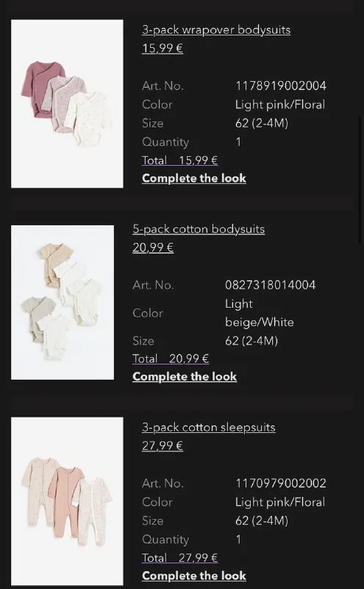The height and width of the screenshot is (589, 364).
Task: Click Total 15,99 € for wrapover bodysuits
Action: (x=179, y=161)
